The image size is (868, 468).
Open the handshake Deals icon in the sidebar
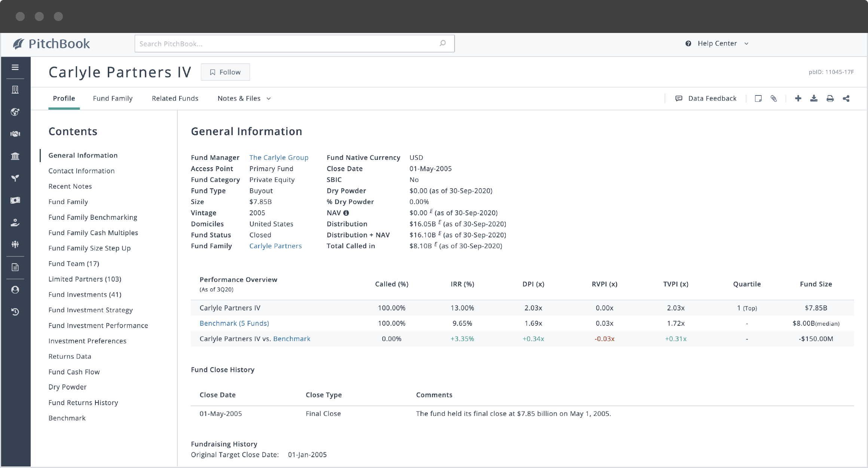coord(15,134)
